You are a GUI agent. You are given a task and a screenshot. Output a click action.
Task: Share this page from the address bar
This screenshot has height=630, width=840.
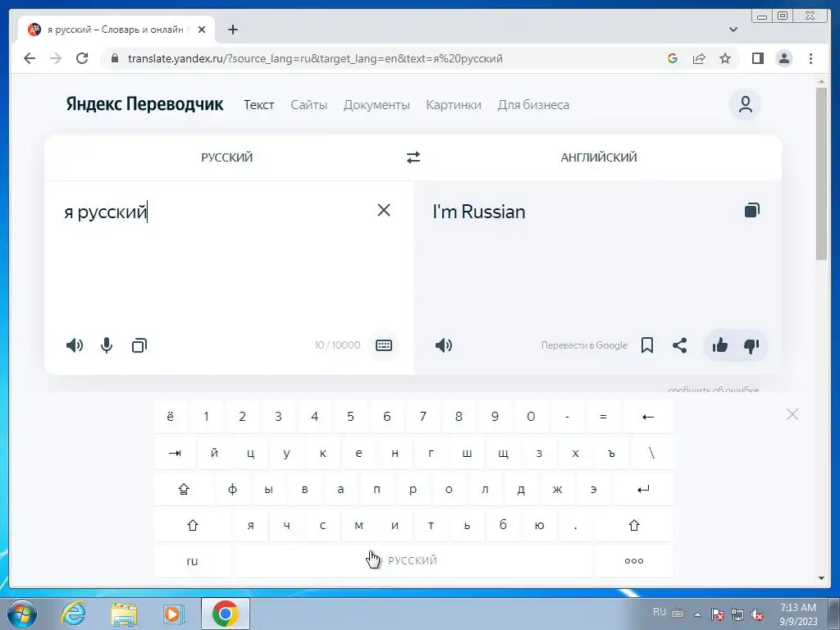(699, 58)
